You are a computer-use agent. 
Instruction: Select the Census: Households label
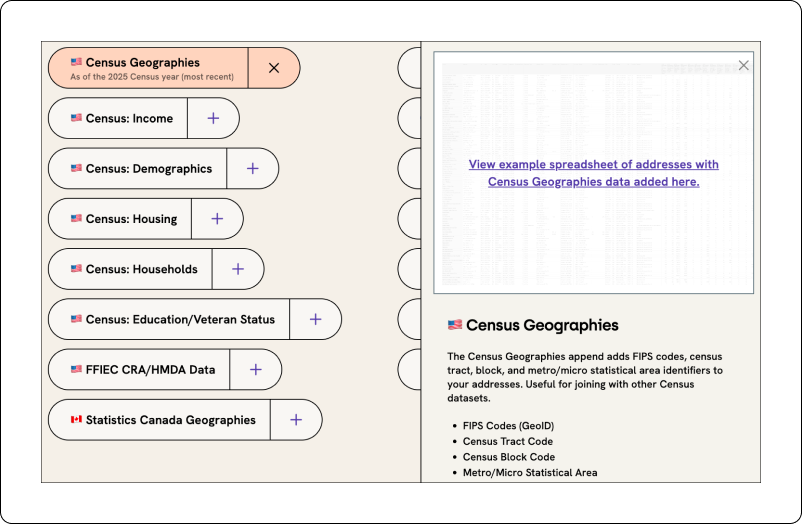click(142, 269)
